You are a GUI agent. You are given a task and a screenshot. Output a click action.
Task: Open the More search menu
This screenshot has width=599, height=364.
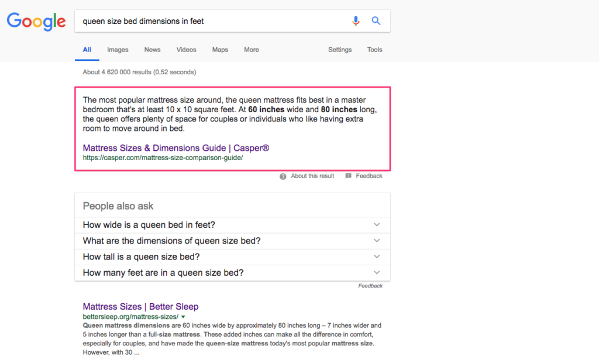click(x=252, y=50)
